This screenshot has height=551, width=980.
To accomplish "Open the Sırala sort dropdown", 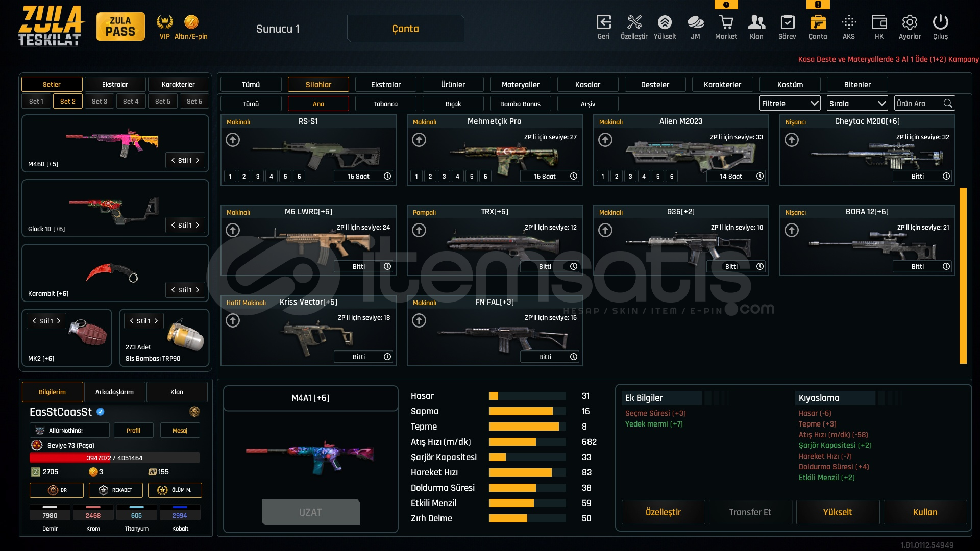I will click(857, 104).
